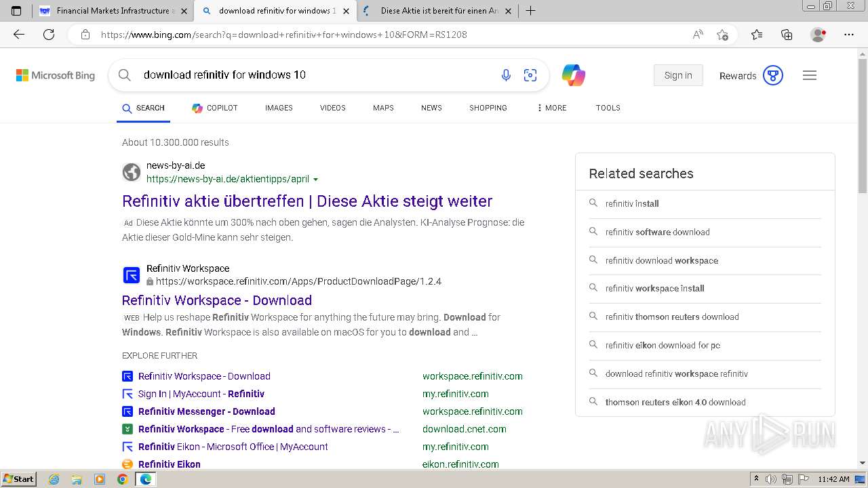
Task: Click the taskbar clock 11:42 AM
Action: pyautogui.click(x=833, y=479)
